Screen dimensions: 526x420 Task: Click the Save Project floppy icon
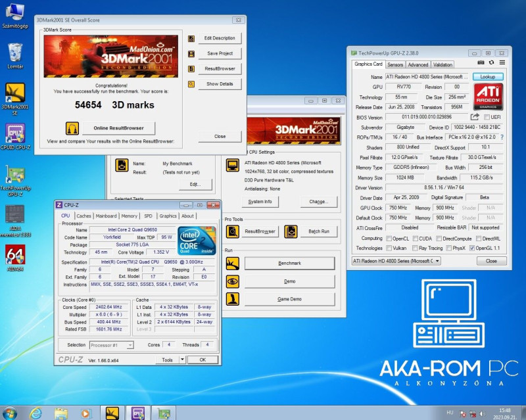191,54
